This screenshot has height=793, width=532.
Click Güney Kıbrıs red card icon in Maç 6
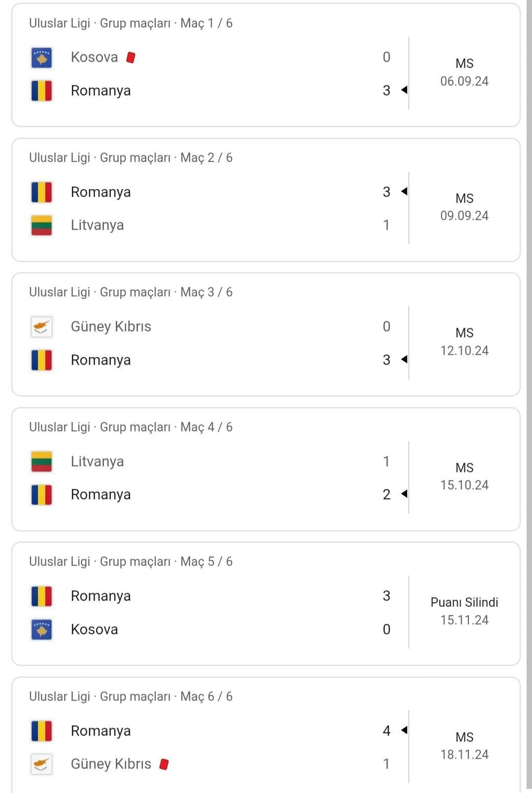[164, 764]
